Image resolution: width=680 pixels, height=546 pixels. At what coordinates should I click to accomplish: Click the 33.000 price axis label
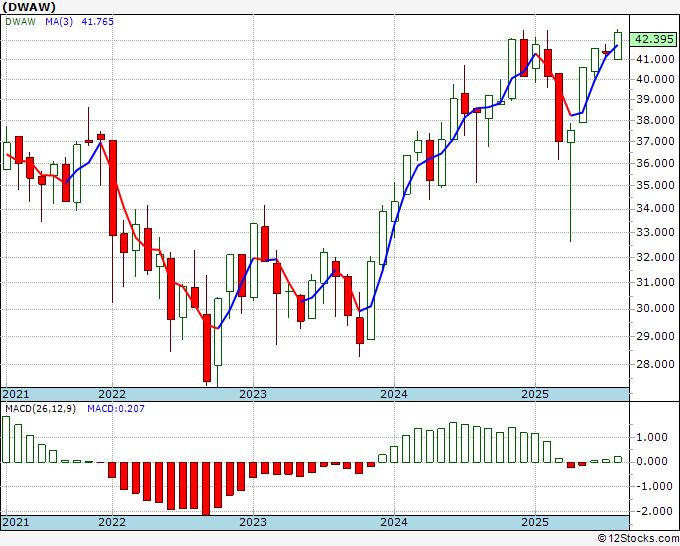[x=655, y=232]
